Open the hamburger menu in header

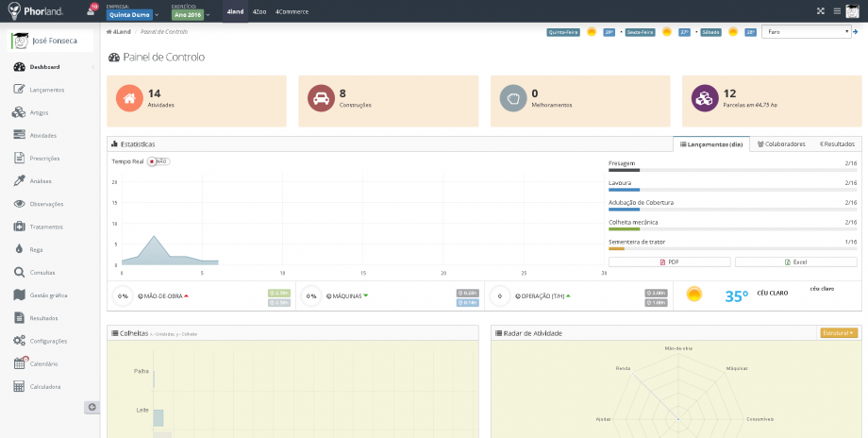tap(837, 11)
